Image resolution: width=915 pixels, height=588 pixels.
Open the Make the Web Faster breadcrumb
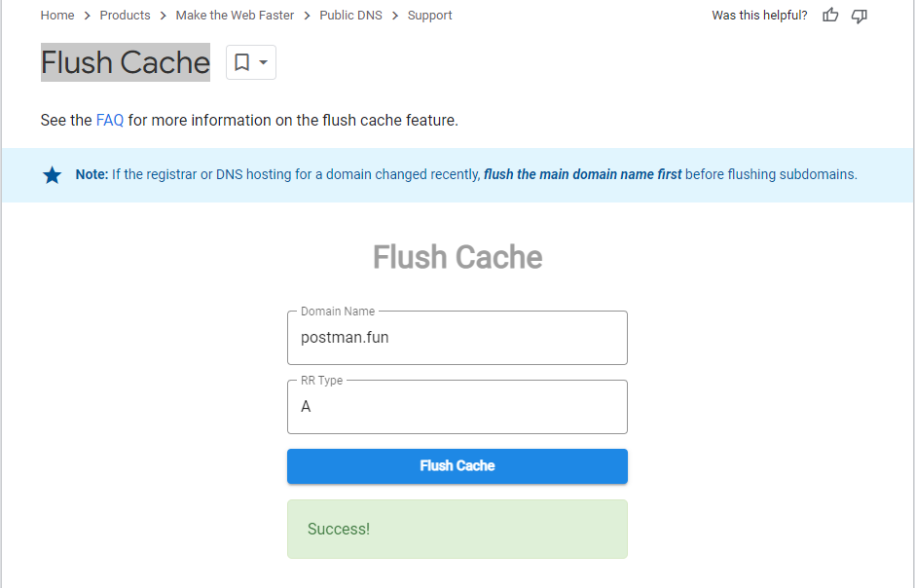click(x=235, y=16)
